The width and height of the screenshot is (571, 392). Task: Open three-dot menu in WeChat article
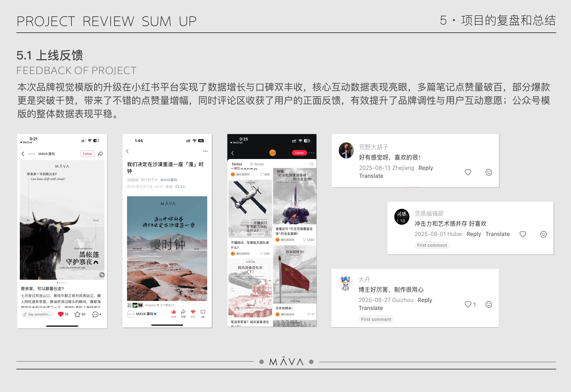point(205,151)
